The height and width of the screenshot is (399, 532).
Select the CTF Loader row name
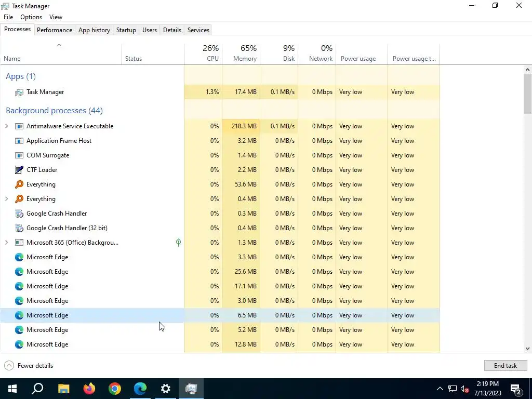point(42,170)
